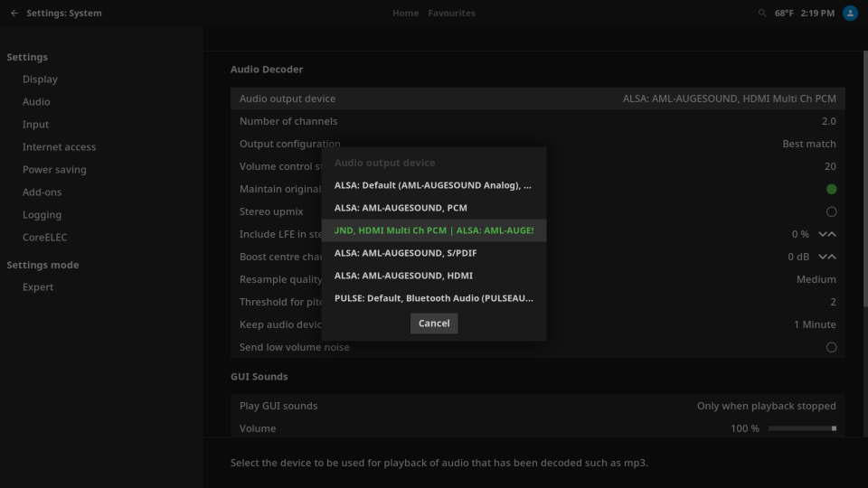Screen dimensions: 868x488
Task: Decrease the Include LFE percentage with down arrow
Action: (822, 234)
